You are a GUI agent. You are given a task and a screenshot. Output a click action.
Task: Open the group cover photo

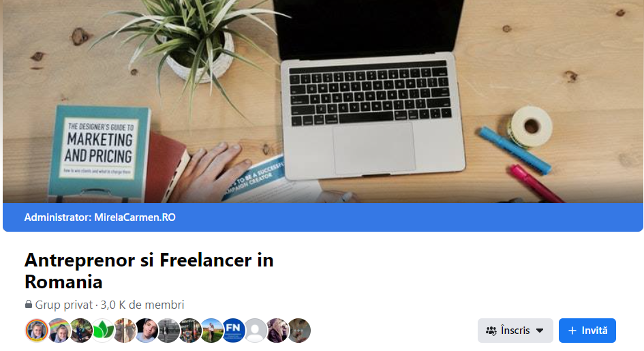[322, 102]
